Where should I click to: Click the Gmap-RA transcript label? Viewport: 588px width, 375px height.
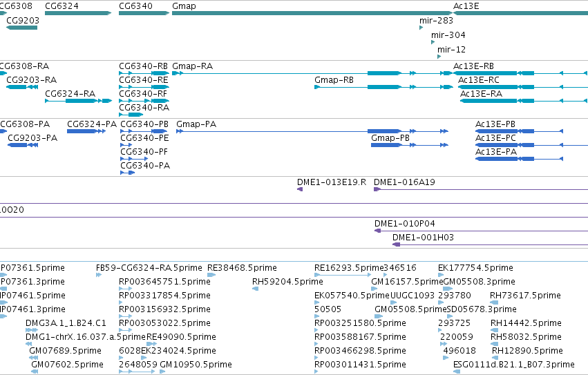click(192, 66)
